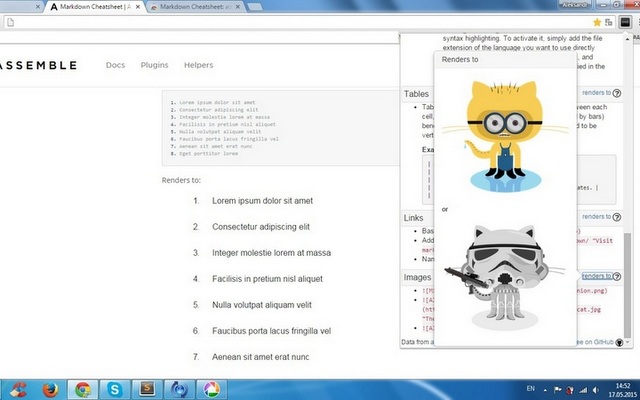Click the help icon in Links row

(617, 217)
